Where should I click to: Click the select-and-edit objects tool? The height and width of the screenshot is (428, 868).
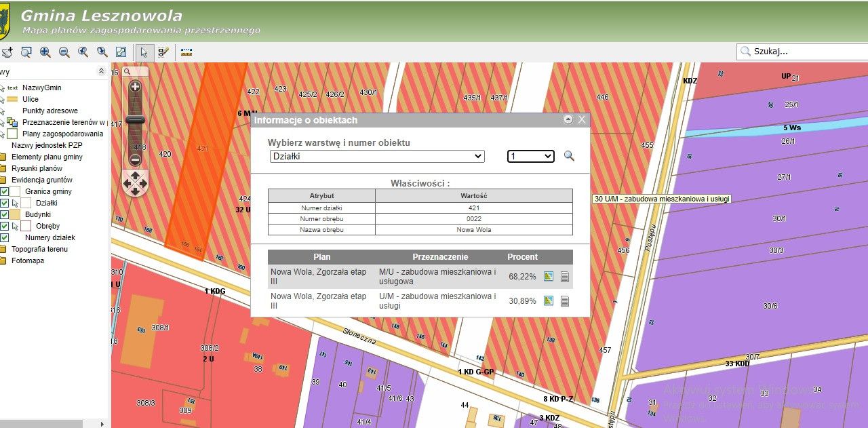(x=163, y=52)
